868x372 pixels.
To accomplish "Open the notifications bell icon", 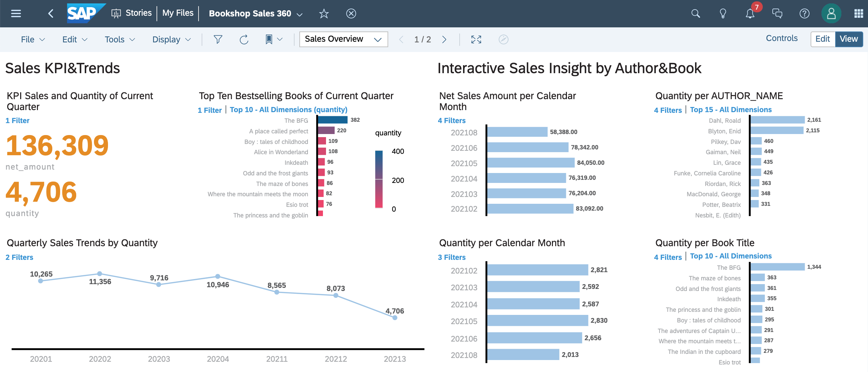I will pyautogui.click(x=750, y=14).
